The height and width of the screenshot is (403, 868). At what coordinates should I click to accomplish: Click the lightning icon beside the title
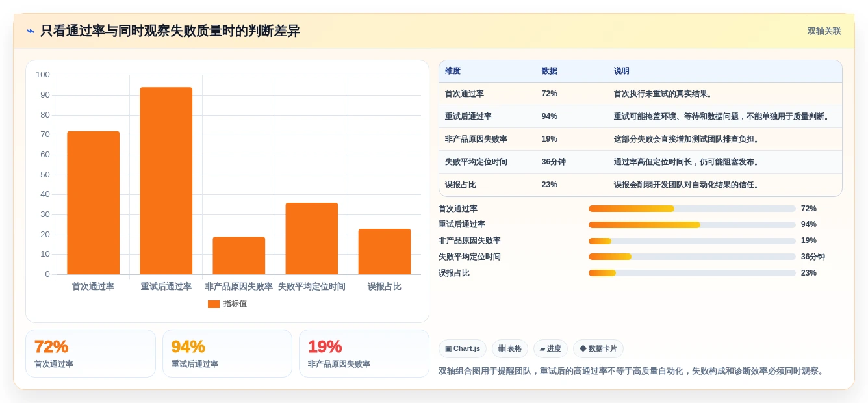31,31
